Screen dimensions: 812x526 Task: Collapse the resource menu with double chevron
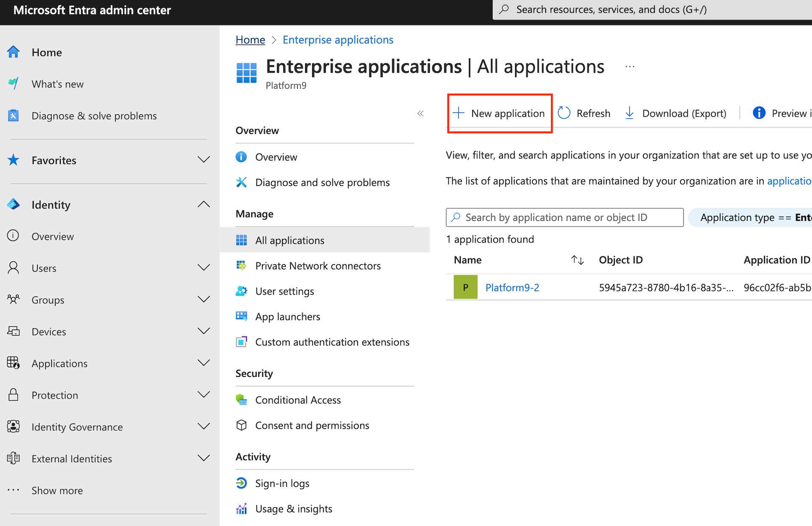click(x=420, y=113)
